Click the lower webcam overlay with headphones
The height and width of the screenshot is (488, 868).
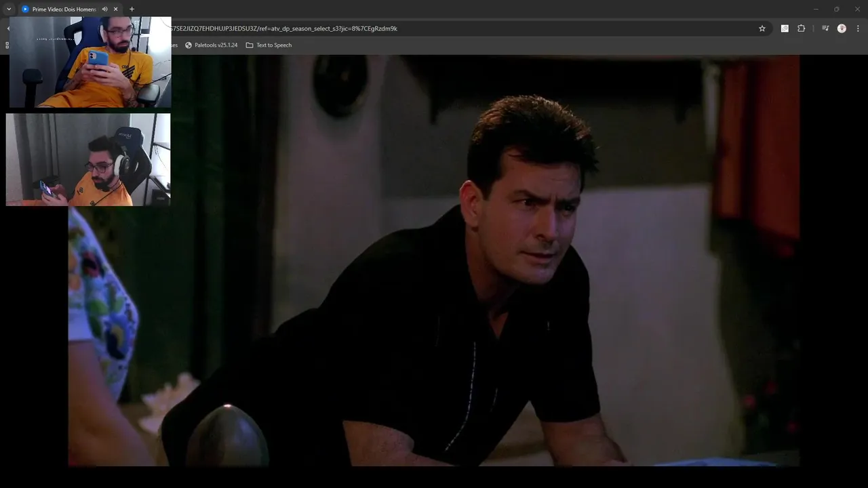[x=88, y=159]
